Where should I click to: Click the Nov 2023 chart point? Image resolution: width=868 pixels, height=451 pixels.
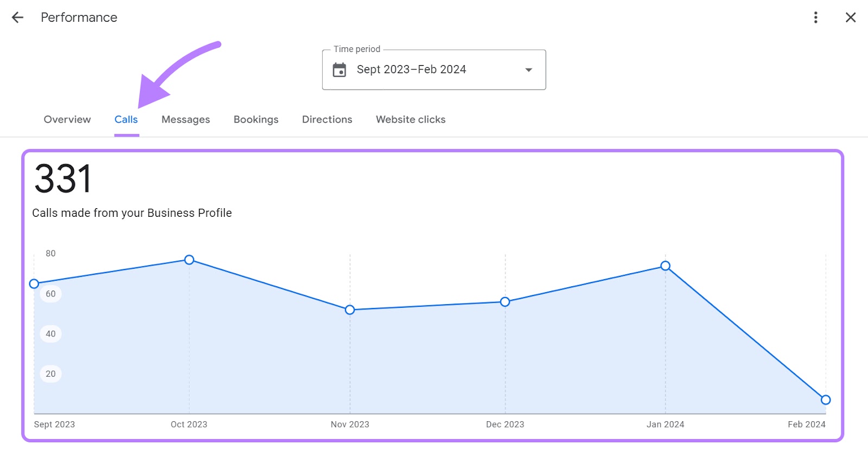pyautogui.click(x=350, y=310)
